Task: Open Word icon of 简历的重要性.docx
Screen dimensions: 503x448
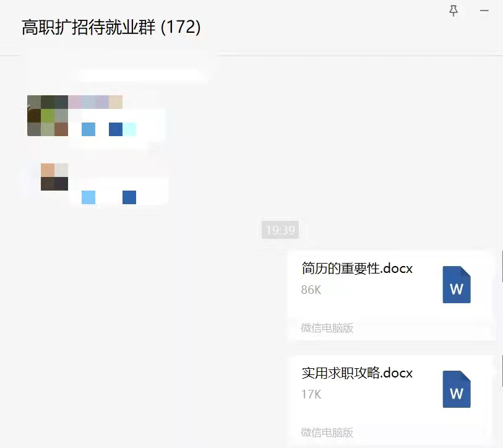Action: (x=457, y=285)
